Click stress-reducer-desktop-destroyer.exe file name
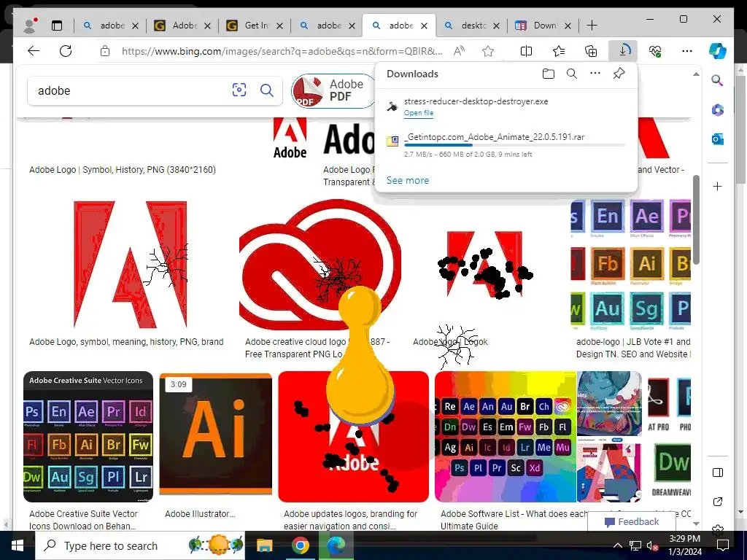This screenshot has width=747, height=560. point(476,101)
